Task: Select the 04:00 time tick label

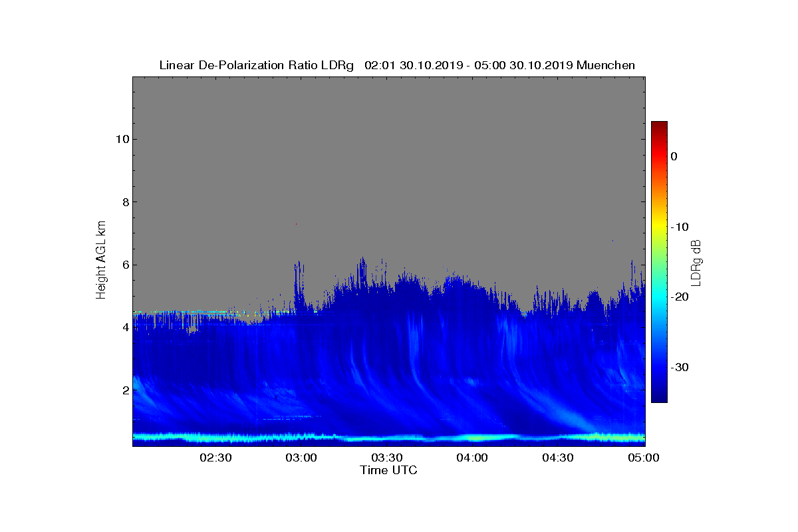Action: (x=473, y=458)
